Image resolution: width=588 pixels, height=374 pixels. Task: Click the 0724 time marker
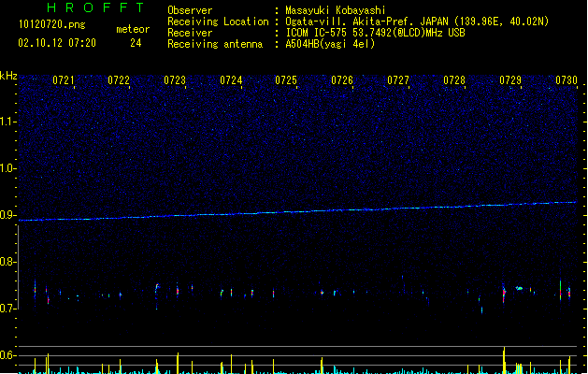pos(231,80)
